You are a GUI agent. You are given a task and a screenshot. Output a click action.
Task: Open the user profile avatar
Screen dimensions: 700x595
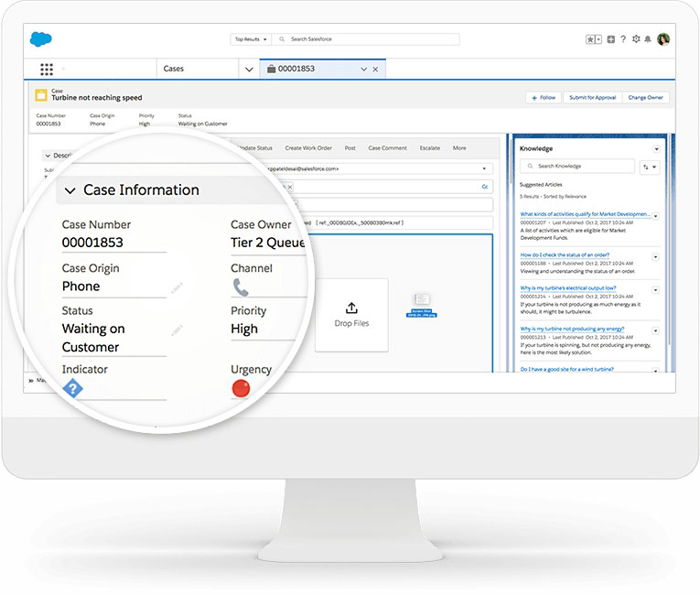pos(663,39)
